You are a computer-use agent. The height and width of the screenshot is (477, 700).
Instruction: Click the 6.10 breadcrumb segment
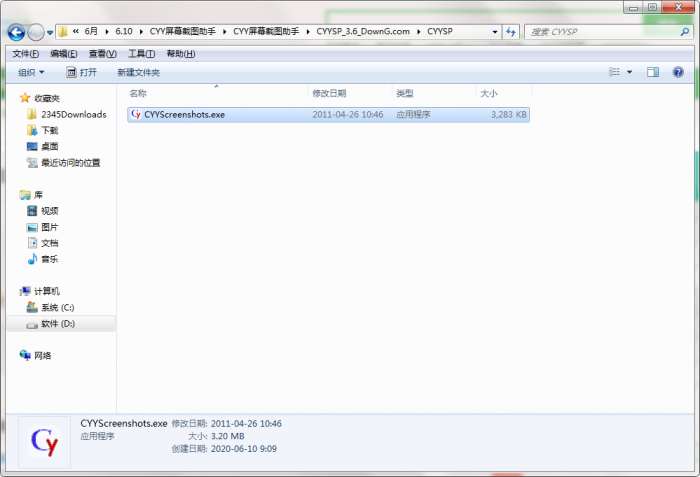tap(124, 31)
